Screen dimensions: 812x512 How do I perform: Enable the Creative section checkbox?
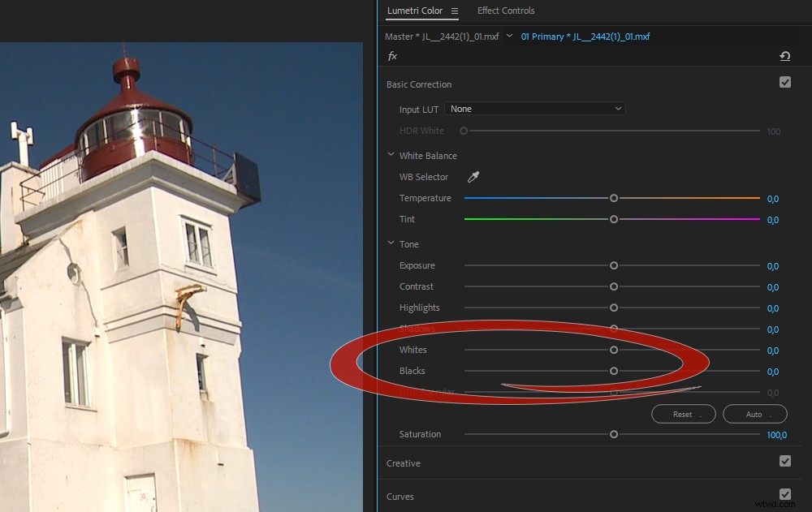coord(785,460)
